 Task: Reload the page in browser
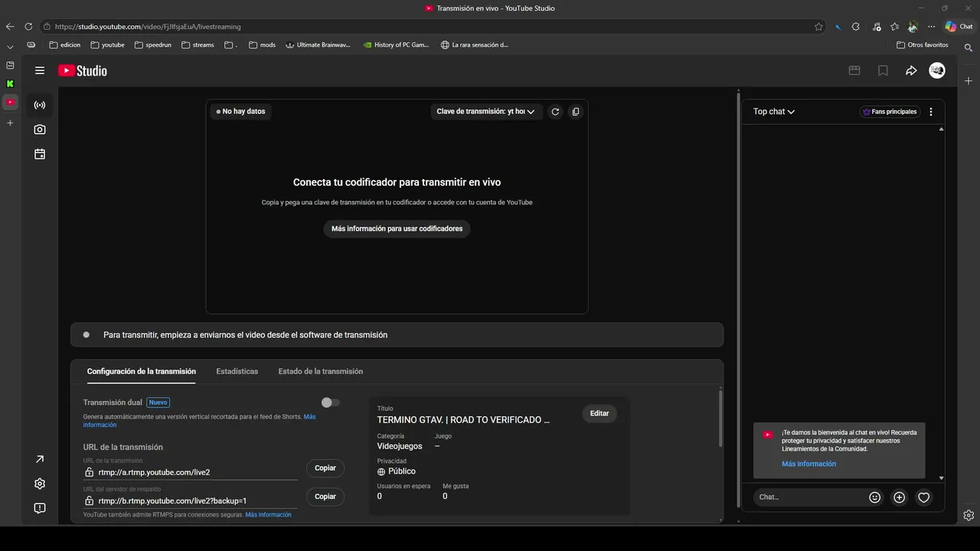pos(28,26)
